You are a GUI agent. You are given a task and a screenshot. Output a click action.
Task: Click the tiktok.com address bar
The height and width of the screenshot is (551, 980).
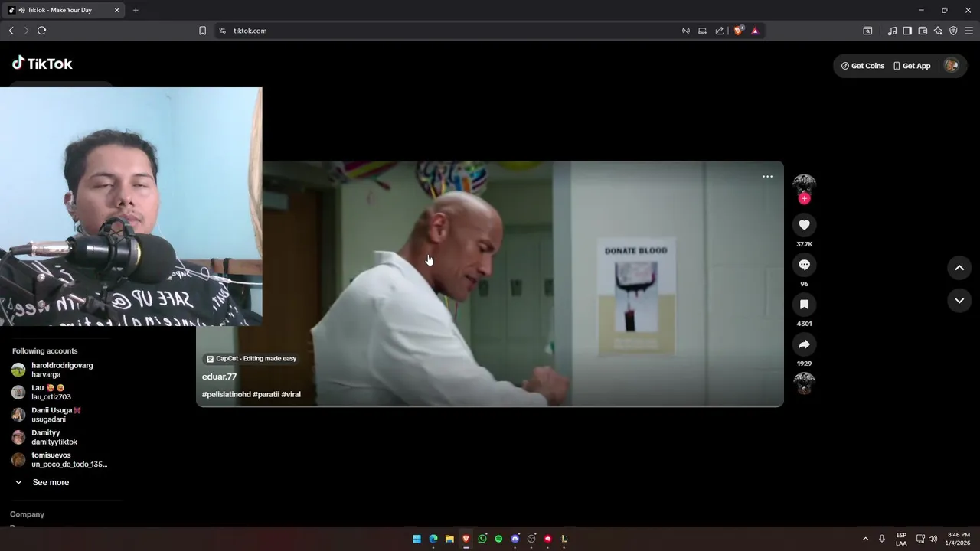click(452, 31)
